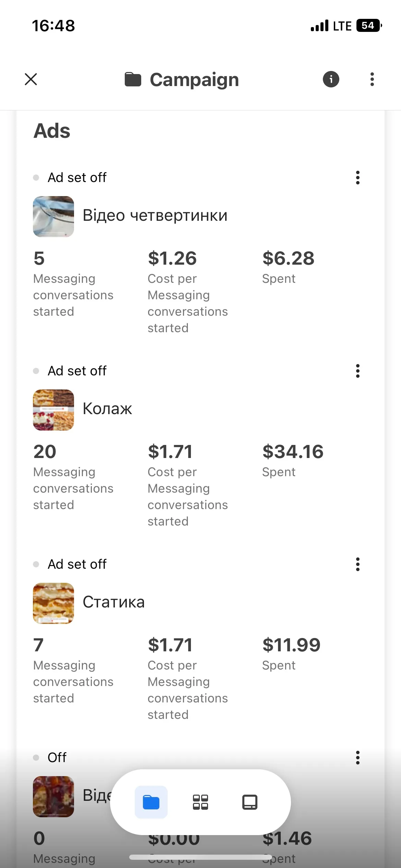
Task: Open the Campaign header overflow menu
Action: click(x=372, y=80)
